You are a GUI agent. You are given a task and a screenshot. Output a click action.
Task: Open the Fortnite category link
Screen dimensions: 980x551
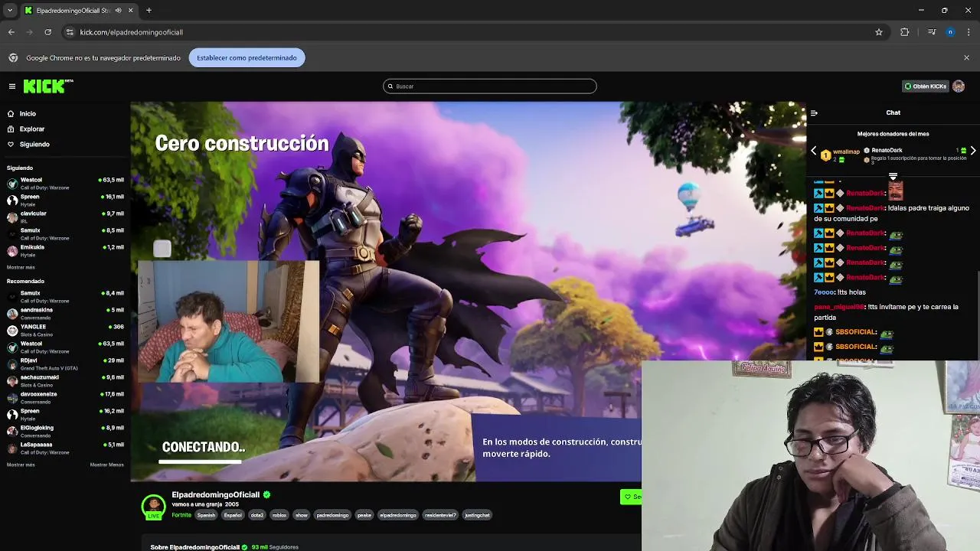(181, 515)
